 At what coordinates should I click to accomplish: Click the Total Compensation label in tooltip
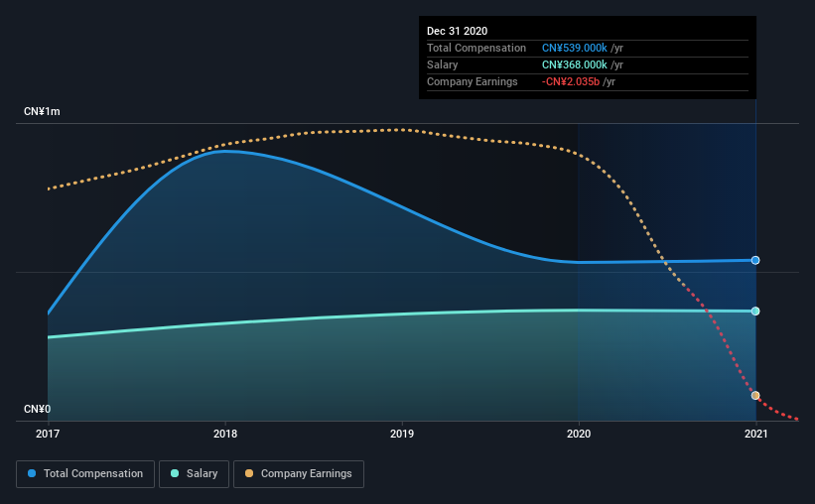tap(476, 48)
